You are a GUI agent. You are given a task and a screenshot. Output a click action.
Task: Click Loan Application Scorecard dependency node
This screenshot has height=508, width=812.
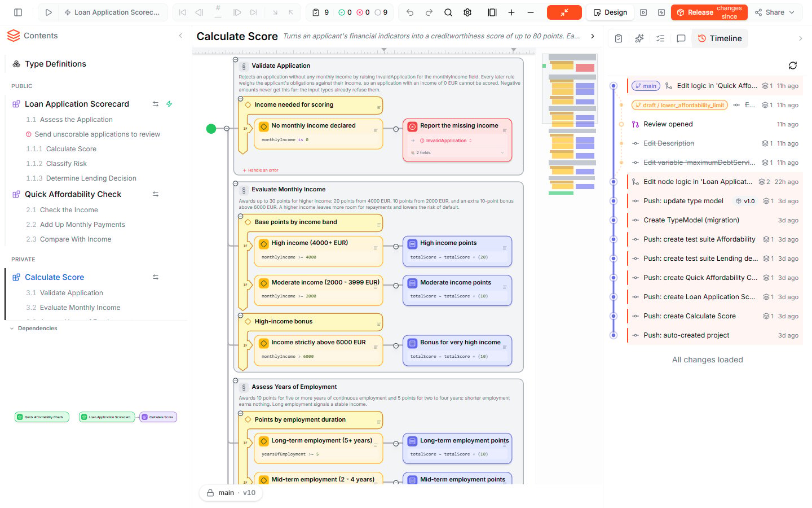[107, 417]
